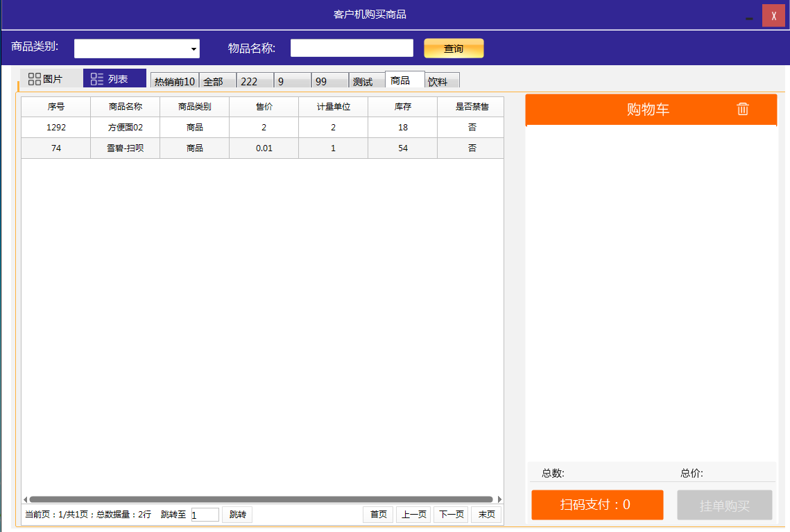Select the 全部 category tab

click(217, 81)
